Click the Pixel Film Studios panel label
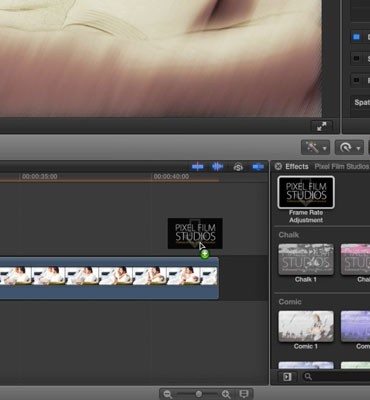The width and height of the screenshot is (370, 400). (x=342, y=166)
